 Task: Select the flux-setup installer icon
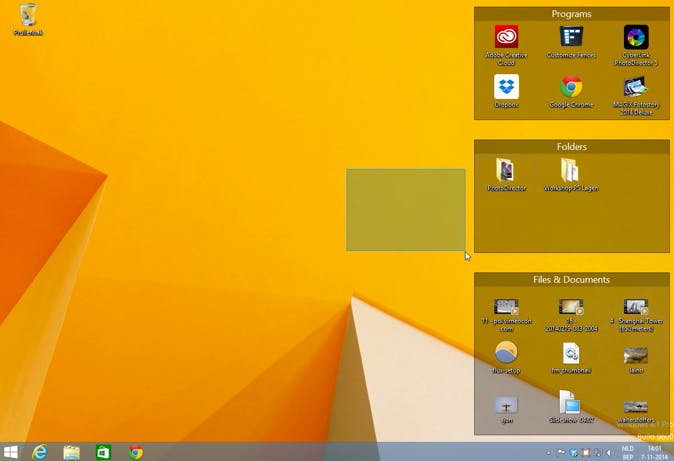[506, 357]
